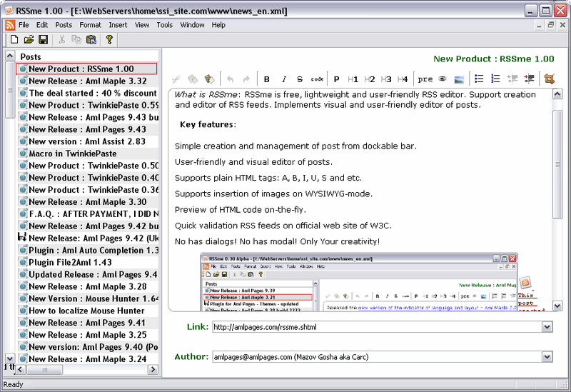Click the main toolbar Copy icon

[x=76, y=39]
